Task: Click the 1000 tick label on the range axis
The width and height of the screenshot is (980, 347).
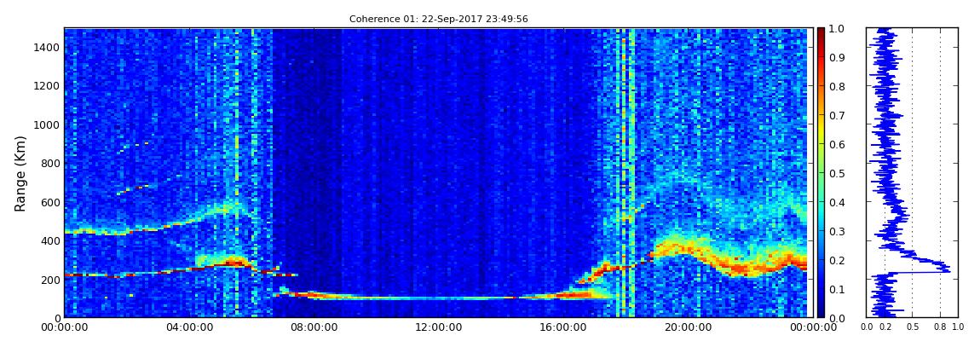Action: [48, 124]
